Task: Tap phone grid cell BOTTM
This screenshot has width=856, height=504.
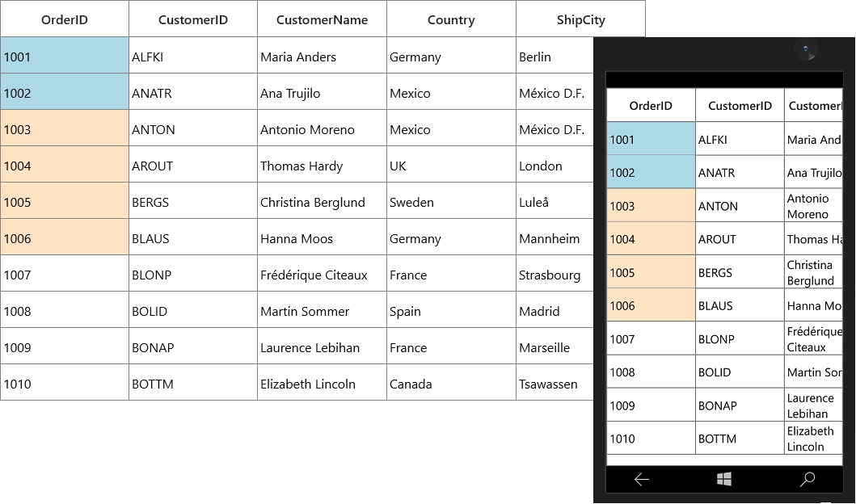Action: (x=740, y=438)
